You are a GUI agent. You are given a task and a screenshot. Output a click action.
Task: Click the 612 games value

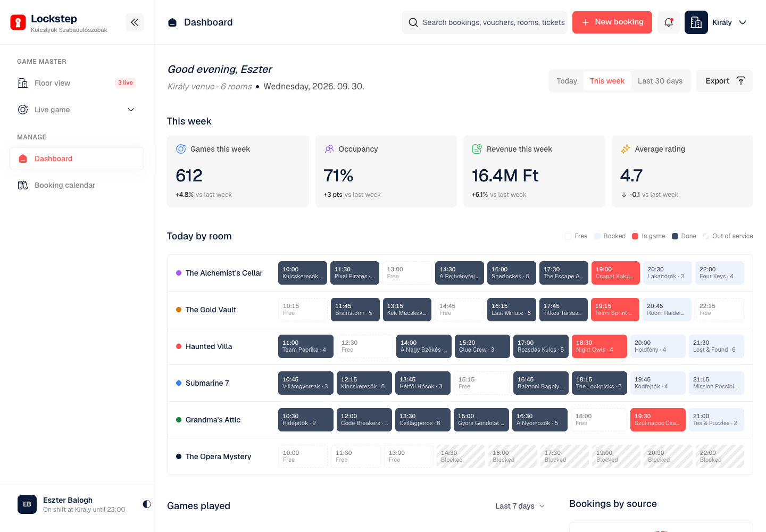click(189, 176)
